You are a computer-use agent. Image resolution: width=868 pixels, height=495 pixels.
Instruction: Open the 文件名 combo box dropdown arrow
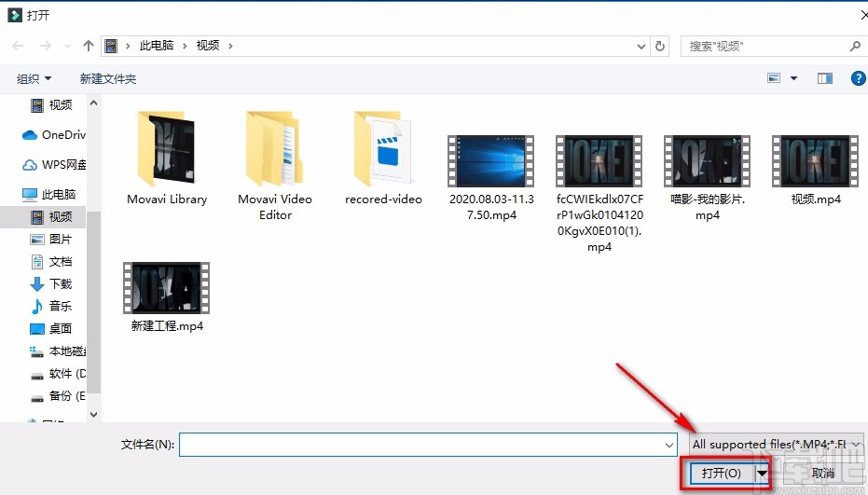point(669,445)
